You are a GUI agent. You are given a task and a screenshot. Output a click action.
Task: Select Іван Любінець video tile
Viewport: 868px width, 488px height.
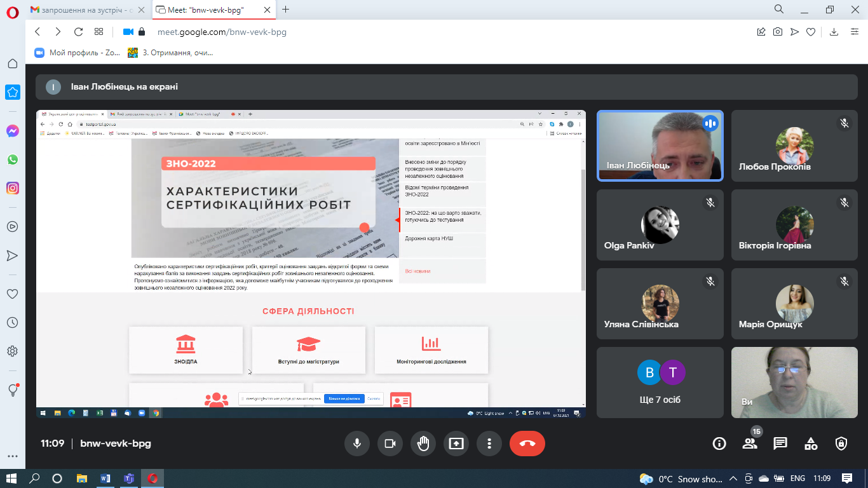pos(660,146)
